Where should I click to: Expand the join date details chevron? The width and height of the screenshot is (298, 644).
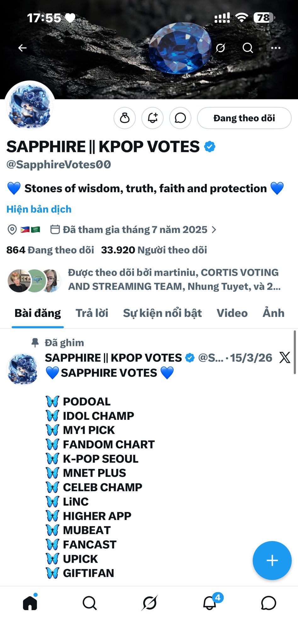click(x=214, y=230)
